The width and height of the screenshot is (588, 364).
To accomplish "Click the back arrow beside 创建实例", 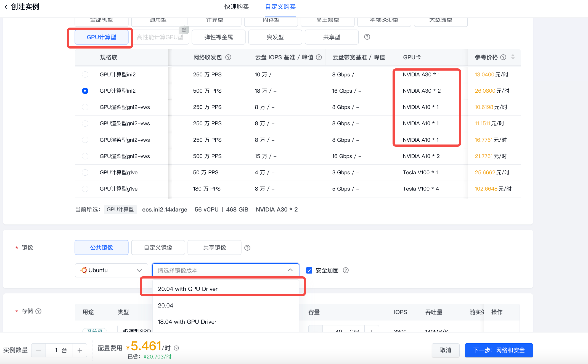I will click(x=6, y=7).
